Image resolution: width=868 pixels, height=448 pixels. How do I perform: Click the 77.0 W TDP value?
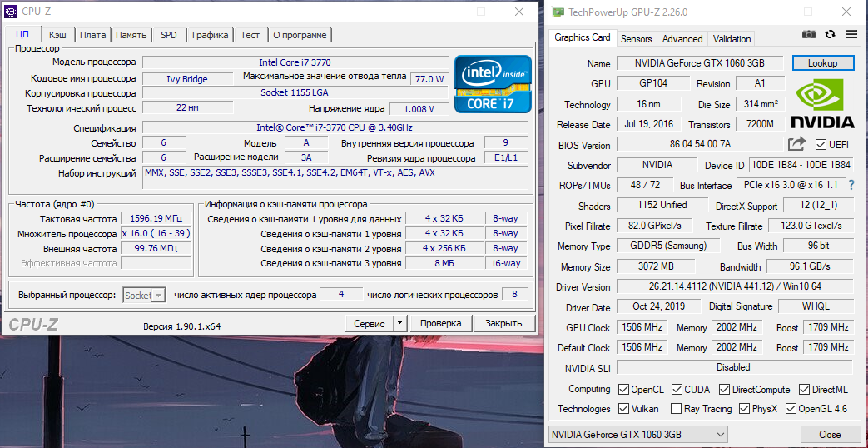point(429,78)
